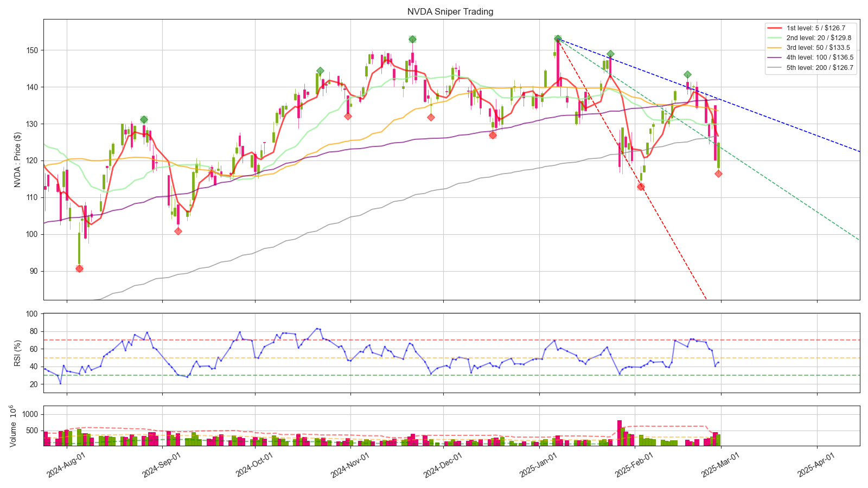The height and width of the screenshot is (488, 868).
Task: Click the '2024-Aug-01' date tick label
Action: point(66,465)
